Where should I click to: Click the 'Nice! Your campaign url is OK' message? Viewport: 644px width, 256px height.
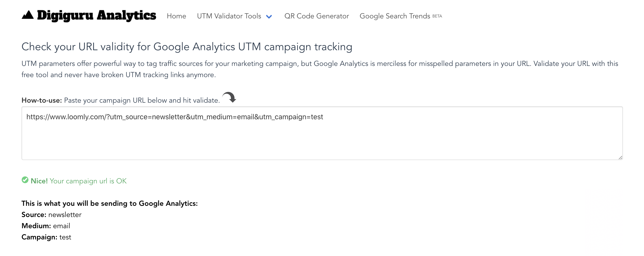(x=78, y=181)
